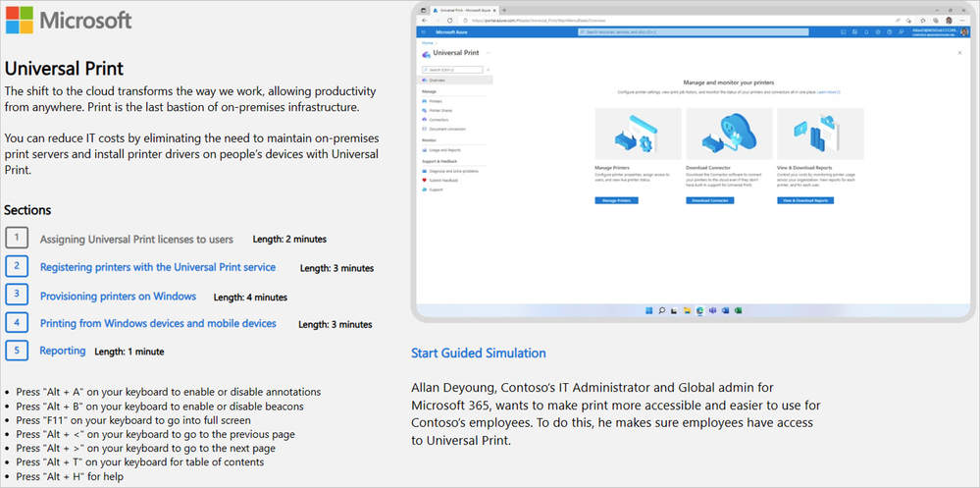980x488 pixels.
Task: Select the Universal Print browser tab
Action: (464, 11)
